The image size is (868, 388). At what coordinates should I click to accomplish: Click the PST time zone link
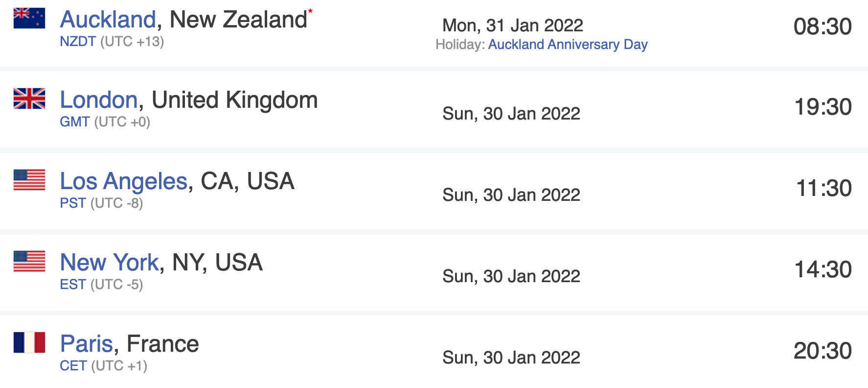pos(72,203)
